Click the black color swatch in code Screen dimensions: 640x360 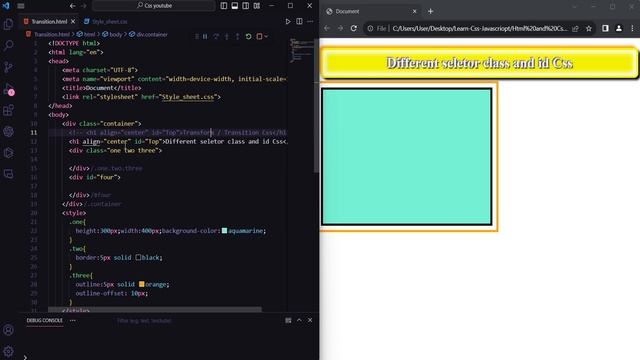(x=138, y=257)
